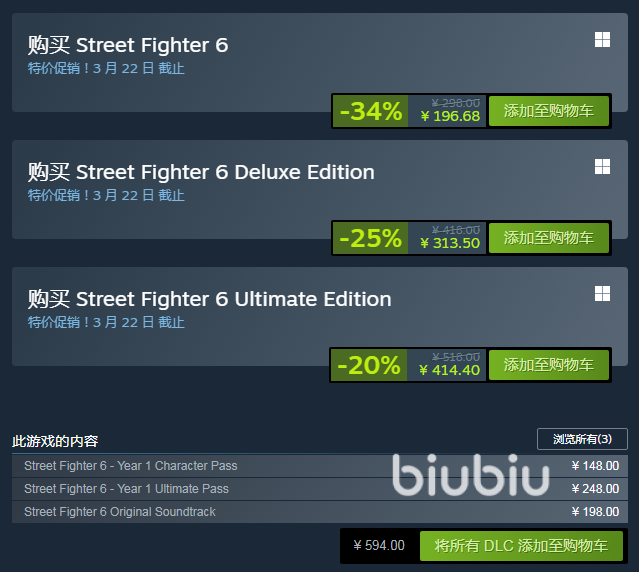Image resolution: width=639 pixels, height=572 pixels.
Task: Click the ¥196.68 discounted price
Action: [450, 117]
